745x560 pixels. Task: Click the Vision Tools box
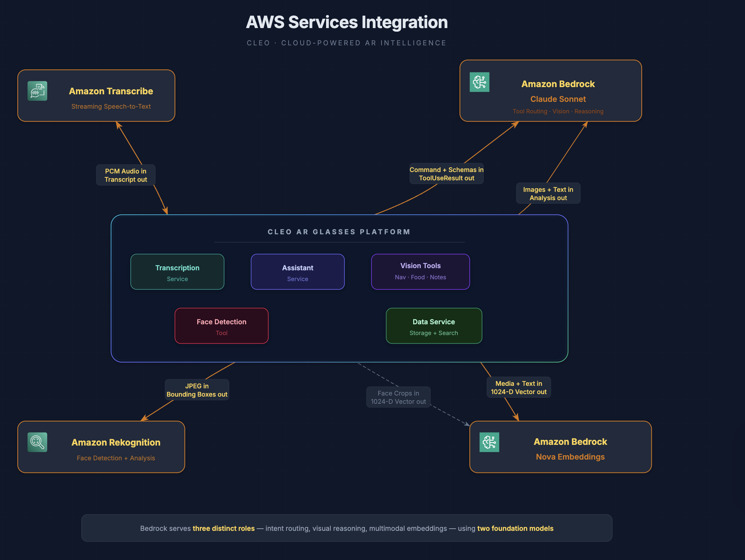(420, 272)
